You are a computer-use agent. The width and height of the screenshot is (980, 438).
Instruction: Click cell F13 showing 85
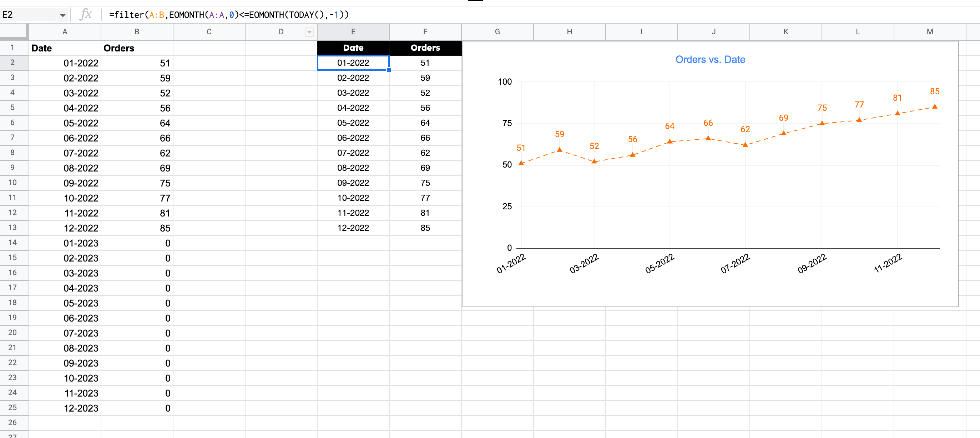coord(425,228)
